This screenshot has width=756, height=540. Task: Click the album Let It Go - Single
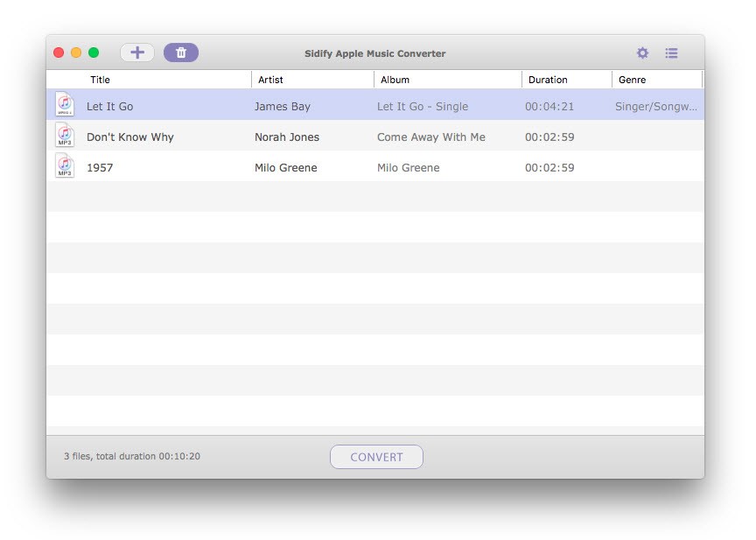tap(423, 107)
